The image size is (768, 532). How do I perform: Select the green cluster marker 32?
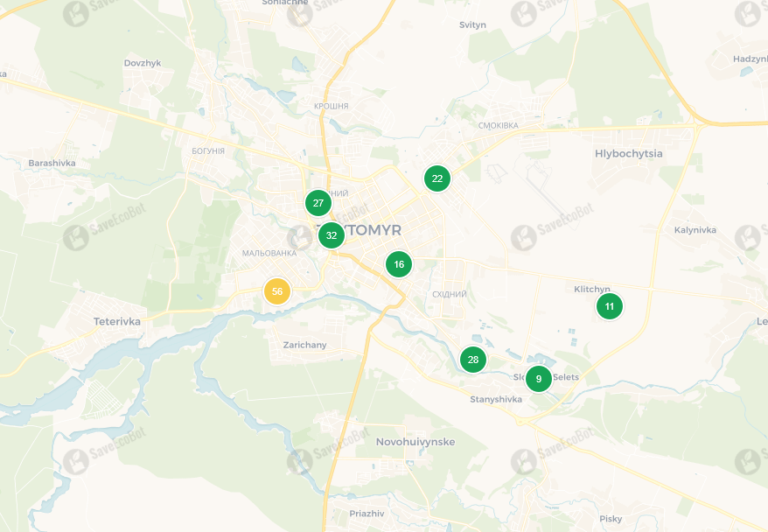(332, 235)
